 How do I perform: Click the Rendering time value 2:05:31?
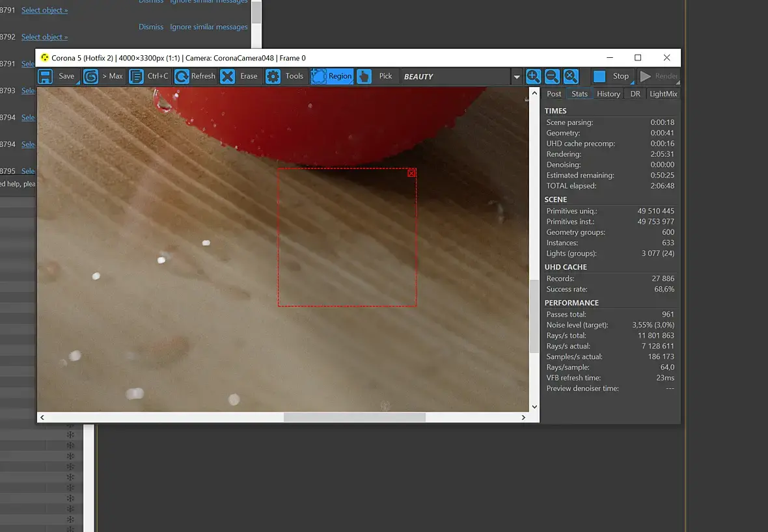pos(662,154)
